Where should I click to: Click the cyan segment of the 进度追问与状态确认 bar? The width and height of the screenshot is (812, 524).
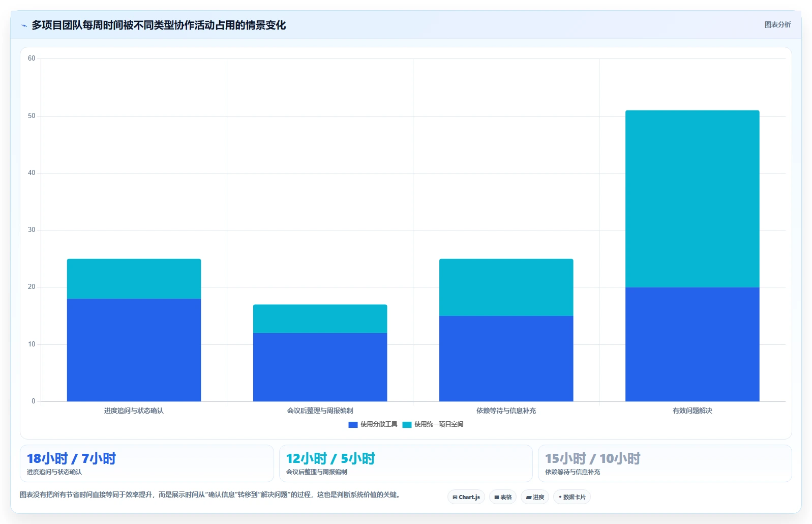pos(134,279)
